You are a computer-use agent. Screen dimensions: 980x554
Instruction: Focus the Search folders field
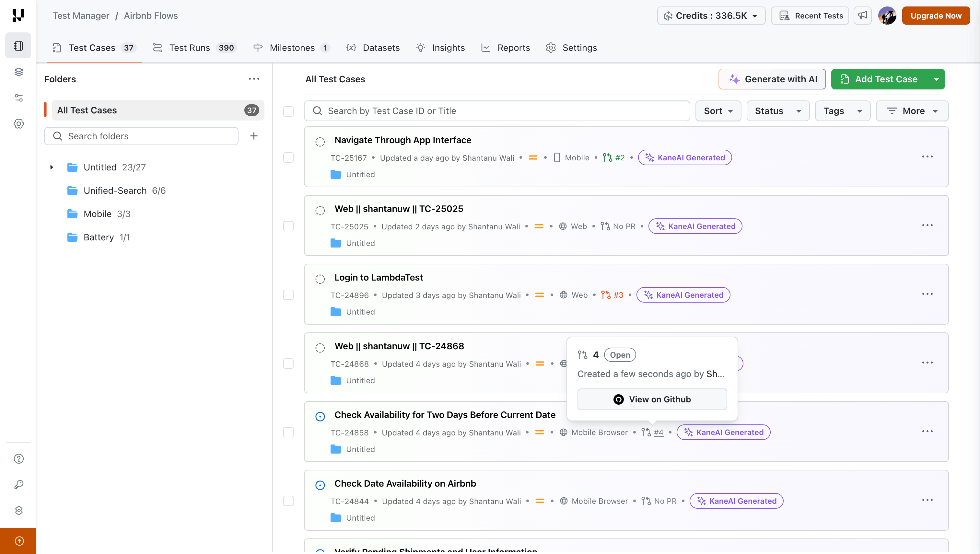141,136
